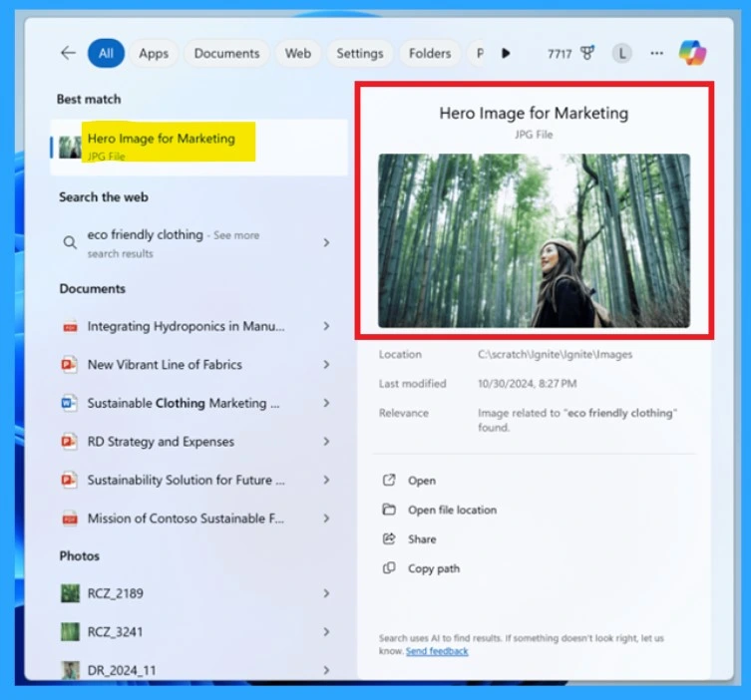Open Mission of Contoso Sustainable F... document
Image resolution: width=751 pixels, height=700 pixels.
198,519
